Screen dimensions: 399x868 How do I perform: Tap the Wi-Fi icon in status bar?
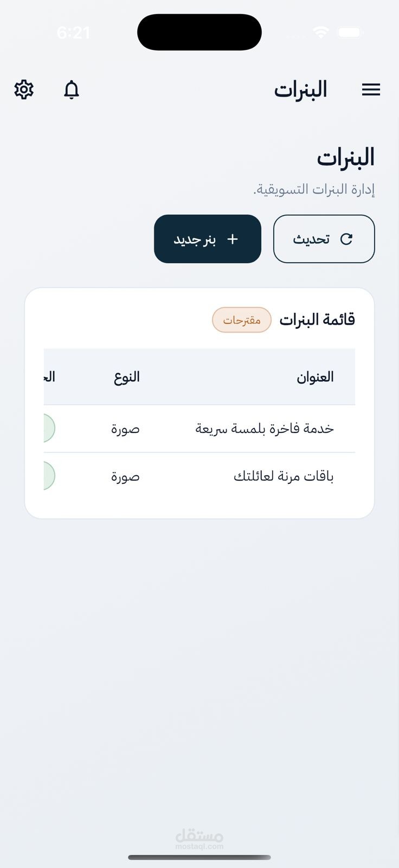[x=321, y=33]
